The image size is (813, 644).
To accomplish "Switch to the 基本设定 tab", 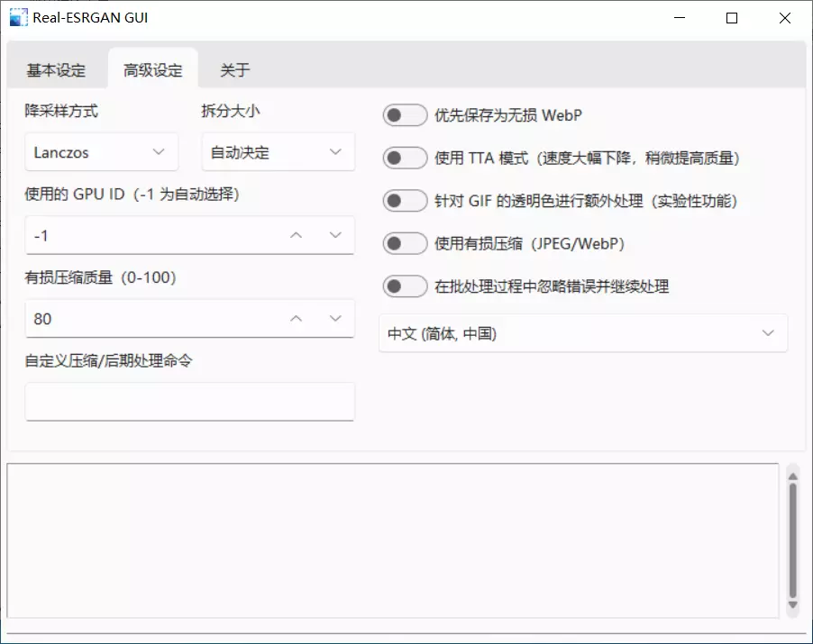I will [56, 70].
